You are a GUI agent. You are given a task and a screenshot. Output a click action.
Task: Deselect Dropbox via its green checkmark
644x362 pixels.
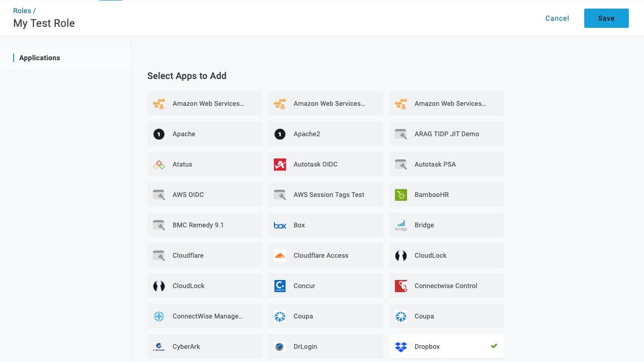(494, 346)
